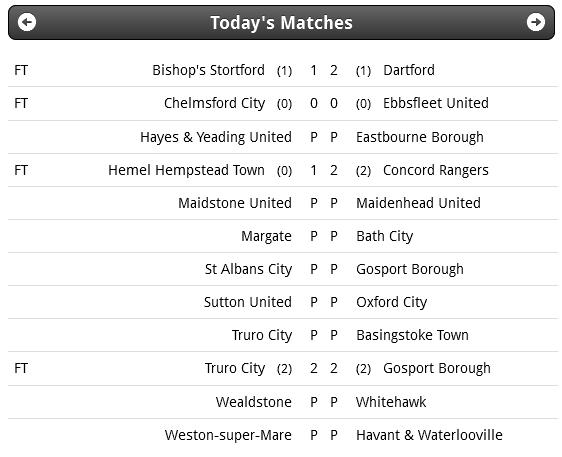Viewport: 562px width, 457px height.
Task: Select Basingstoke Town team name
Action: [x=412, y=335]
